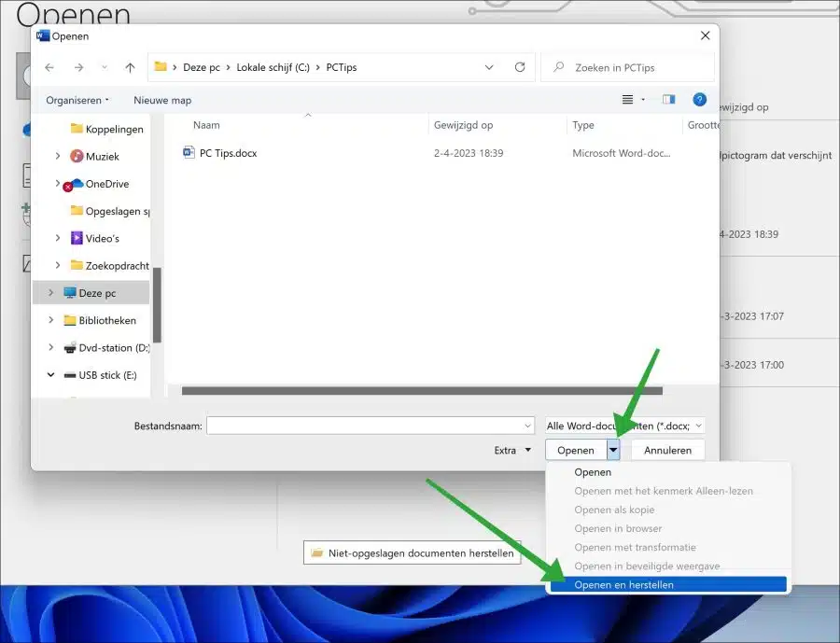This screenshot has width=840, height=643.
Task: Refresh the PCTips folder view
Action: point(520,67)
